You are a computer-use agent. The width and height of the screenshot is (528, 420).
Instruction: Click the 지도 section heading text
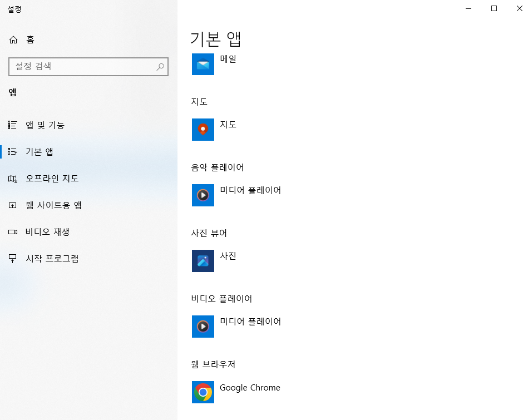(199, 102)
